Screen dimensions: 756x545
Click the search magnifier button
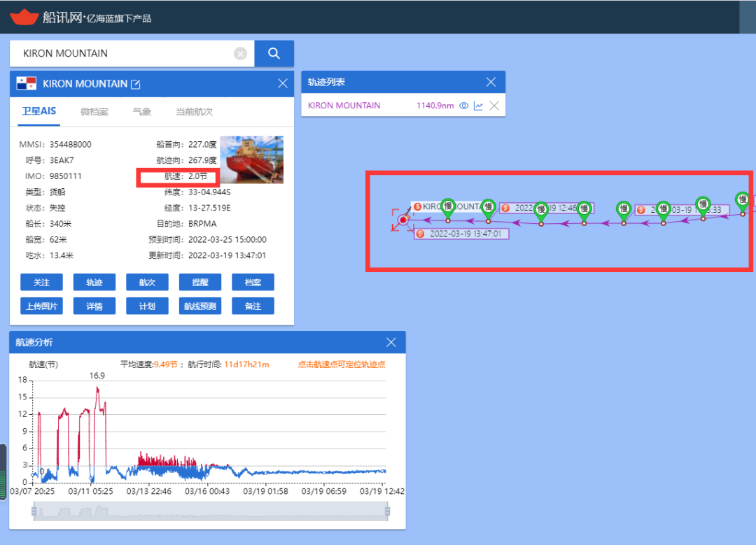click(x=274, y=54)
